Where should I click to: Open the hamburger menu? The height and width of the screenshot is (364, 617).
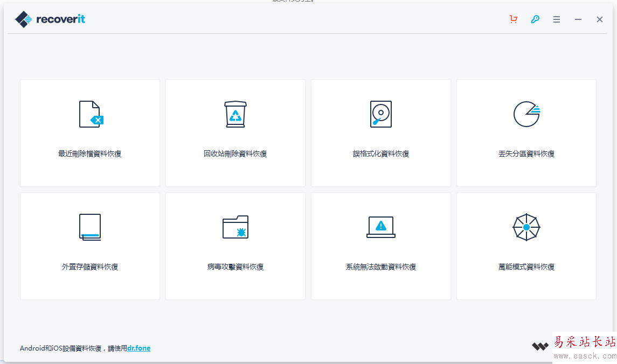click(x=557, y=19)
